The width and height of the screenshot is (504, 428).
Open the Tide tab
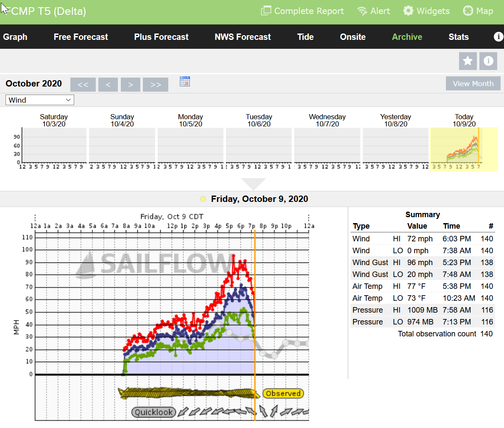pos(305,37)
